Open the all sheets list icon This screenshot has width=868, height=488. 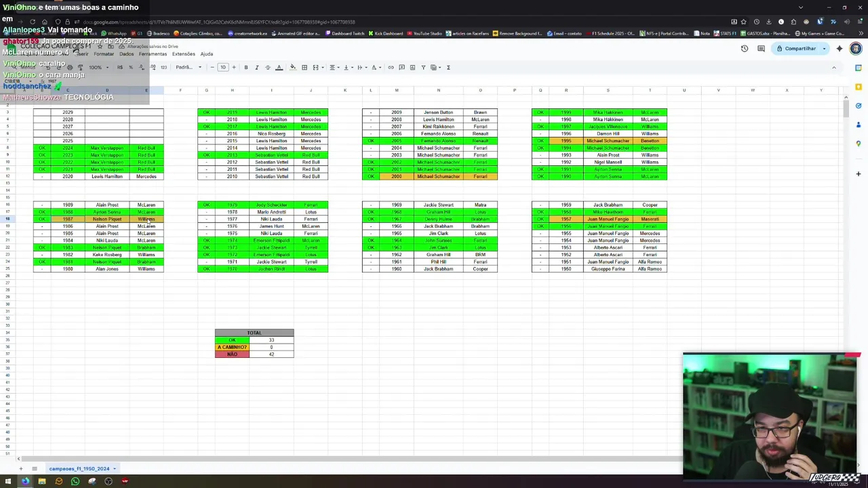[x=35, y=468]
